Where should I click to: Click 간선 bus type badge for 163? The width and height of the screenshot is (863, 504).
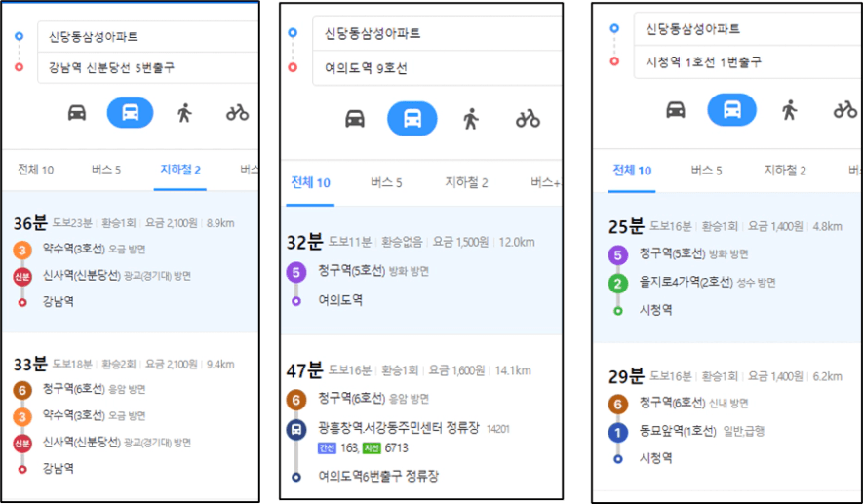[327, 448]
